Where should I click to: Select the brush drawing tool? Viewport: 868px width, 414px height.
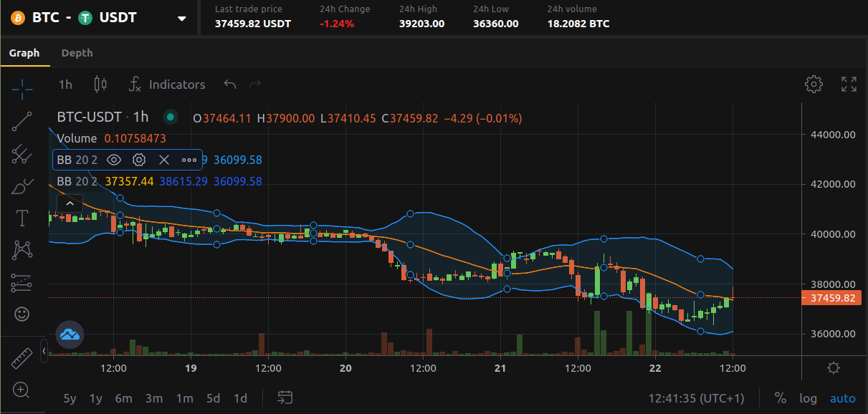tap(22, 186)
